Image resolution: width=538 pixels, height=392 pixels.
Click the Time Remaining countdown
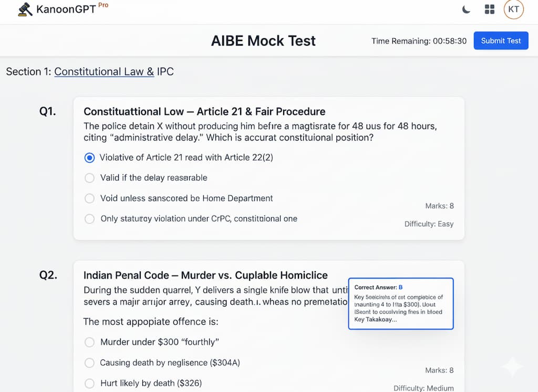[419, 41]
